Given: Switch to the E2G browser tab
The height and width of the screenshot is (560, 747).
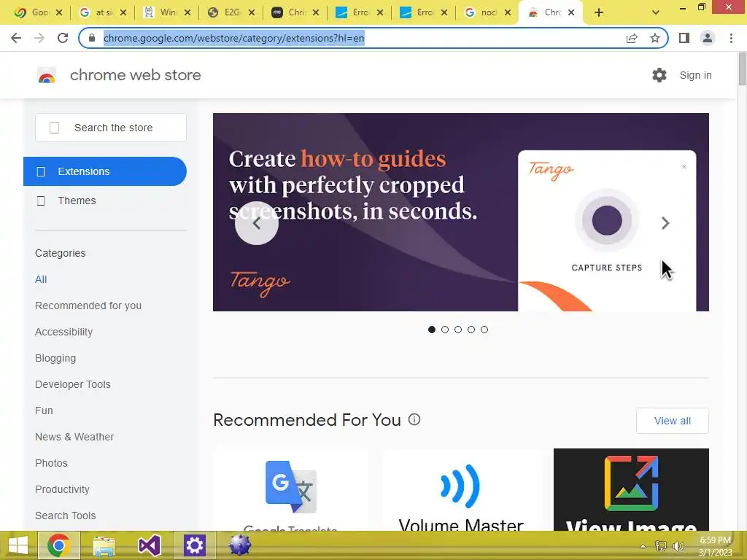Looking at the screenshot, I should click(231, 13).
